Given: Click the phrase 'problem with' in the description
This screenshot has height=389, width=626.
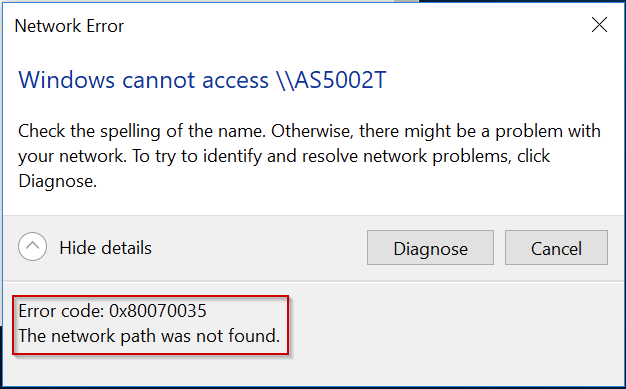Looking at the screenshot, I should 548,131.
